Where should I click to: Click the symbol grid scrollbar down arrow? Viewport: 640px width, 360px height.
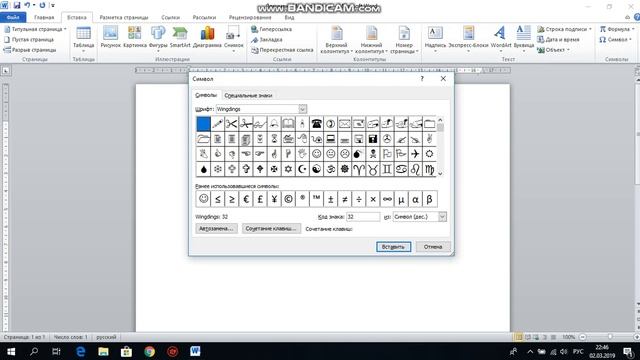pyautogui.click(x=440, y=173)
